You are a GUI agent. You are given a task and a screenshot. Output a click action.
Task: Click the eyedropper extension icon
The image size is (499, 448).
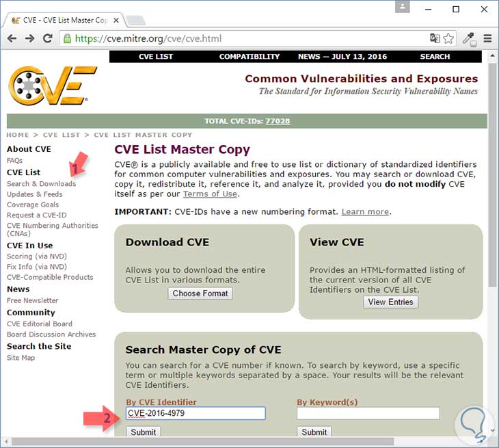pyautogui.click(x=469, y=39)
